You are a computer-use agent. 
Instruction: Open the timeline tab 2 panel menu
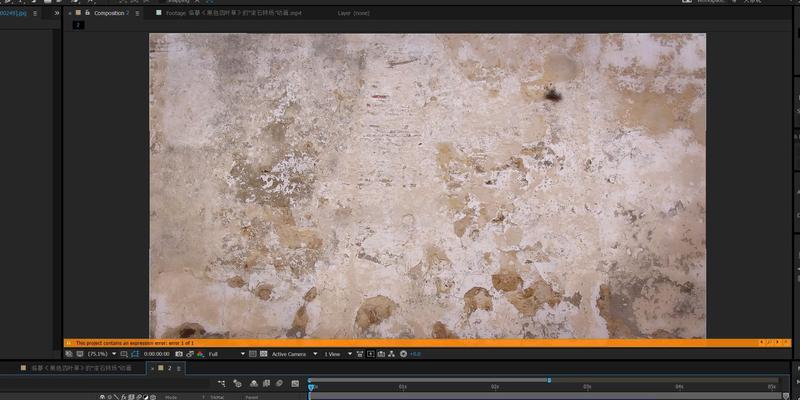pos(180,368)
